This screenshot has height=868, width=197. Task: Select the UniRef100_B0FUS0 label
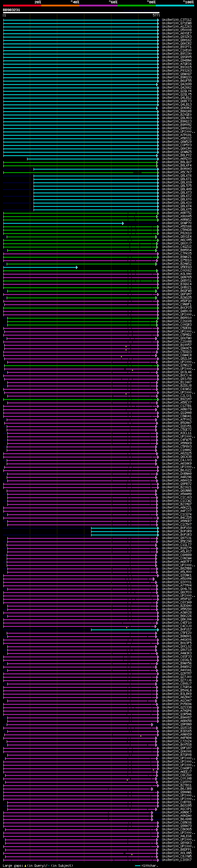pos(177,528)
